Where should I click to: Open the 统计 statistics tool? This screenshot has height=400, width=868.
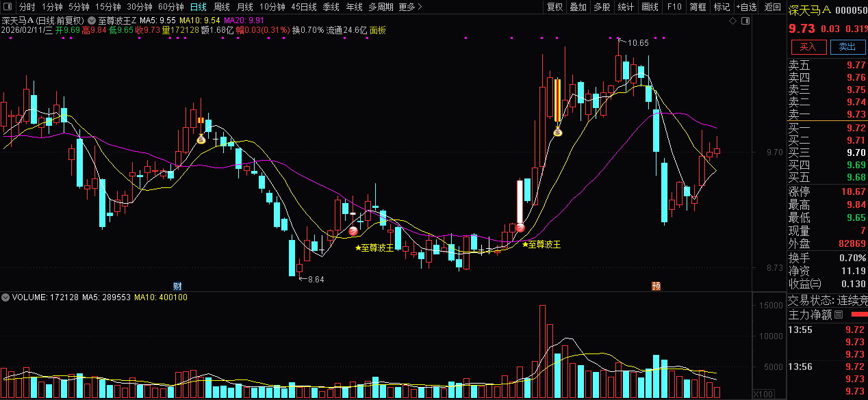[626, 7]
